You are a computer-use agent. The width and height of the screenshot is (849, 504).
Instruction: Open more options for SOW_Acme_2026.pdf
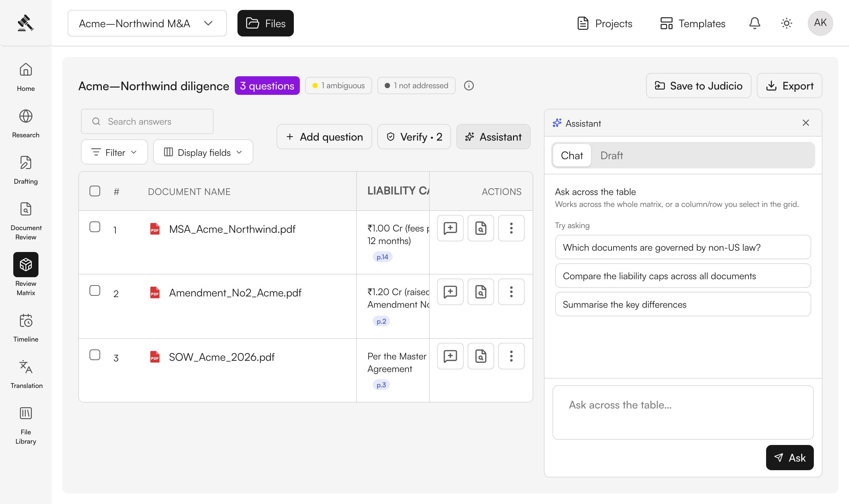pyautogui.click(x=511, y=356)
